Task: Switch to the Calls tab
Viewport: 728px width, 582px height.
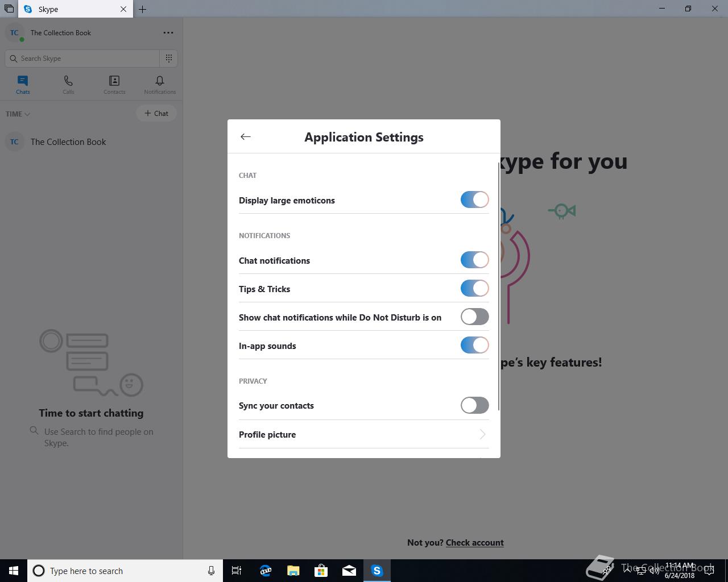Action: pos(68,85)
